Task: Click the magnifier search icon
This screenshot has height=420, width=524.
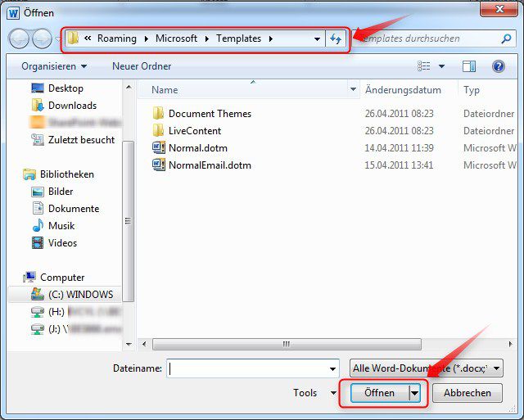Action: 506,38
